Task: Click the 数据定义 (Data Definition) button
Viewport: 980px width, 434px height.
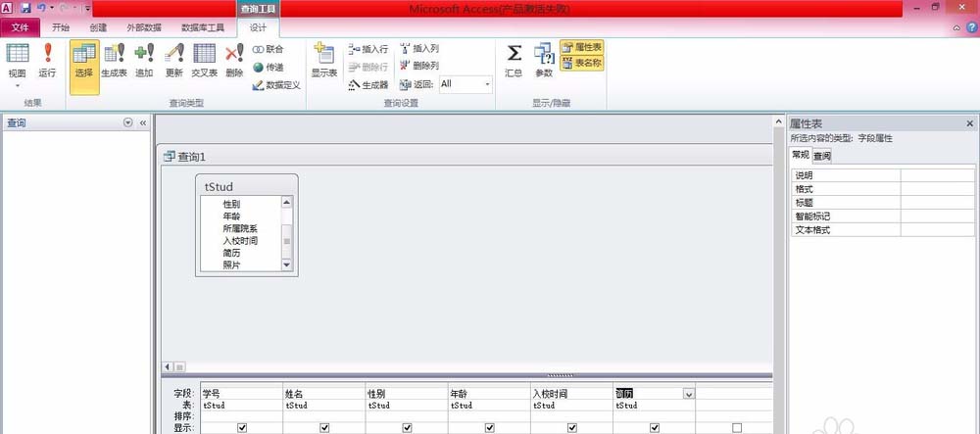Action: [276, 85]
